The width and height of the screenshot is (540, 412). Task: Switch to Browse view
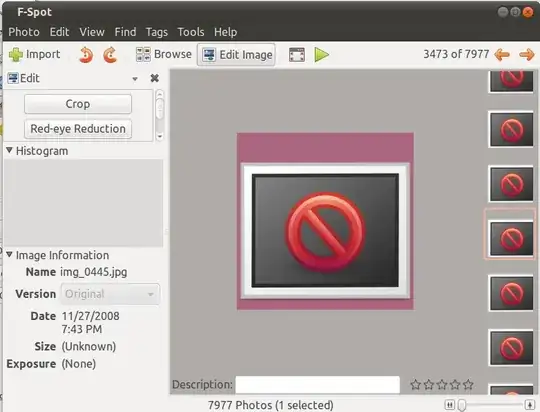point(164,54)
